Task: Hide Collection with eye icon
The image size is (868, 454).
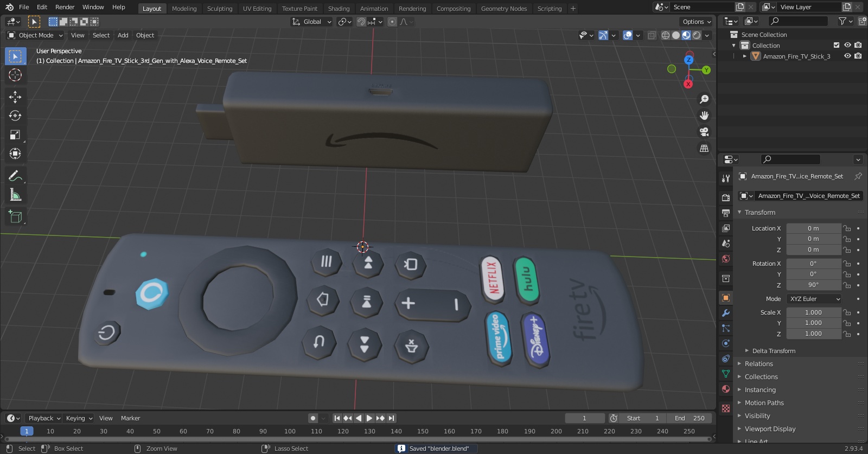Action: (x=847, y=45)
